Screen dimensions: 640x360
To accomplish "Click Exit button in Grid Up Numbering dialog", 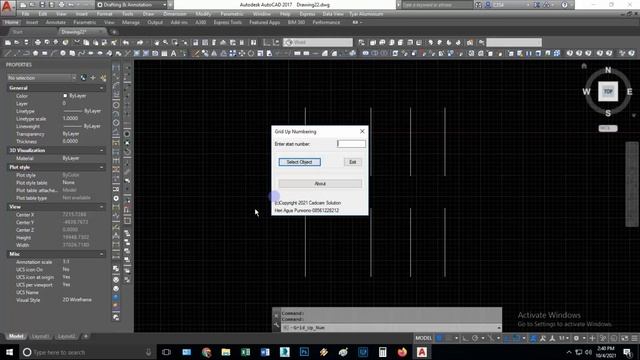I will (353, 162).
